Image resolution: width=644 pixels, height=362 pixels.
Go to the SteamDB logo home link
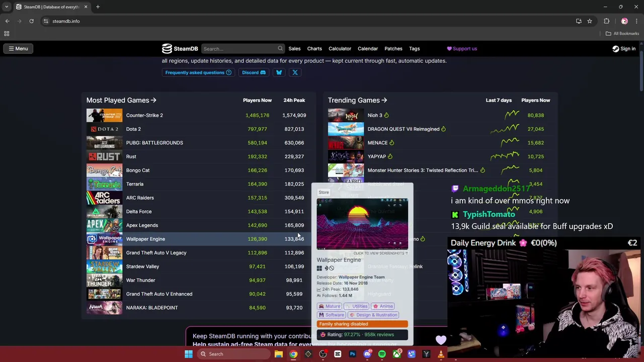click(x=180, y=49)
